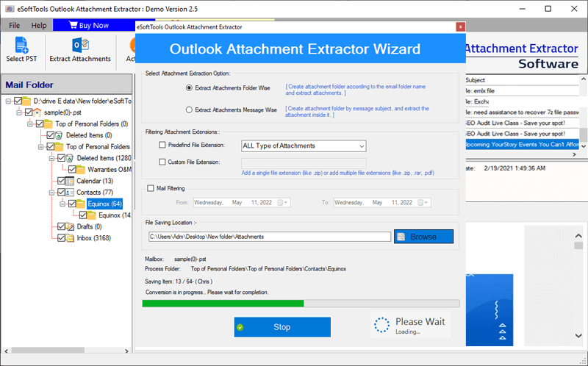This screenshot has height=366, width=588.
Task: Uncheck the Inbox (3168) folder checkbox
Action: click(61, 237)
